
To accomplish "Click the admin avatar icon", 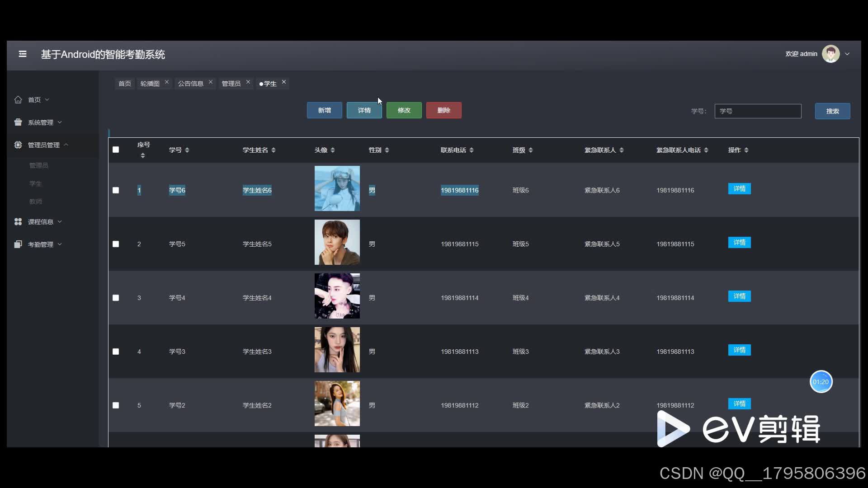I will [x=831, y=54].
